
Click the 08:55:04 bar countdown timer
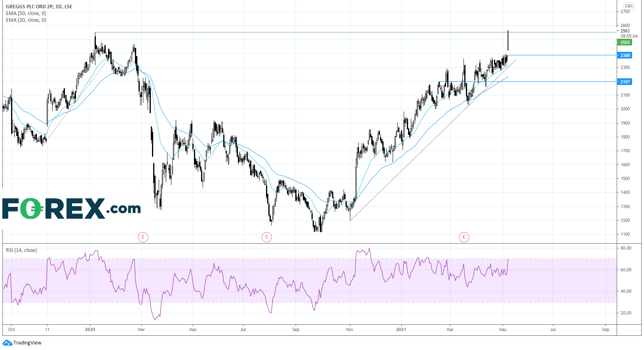tap(629, 36)
